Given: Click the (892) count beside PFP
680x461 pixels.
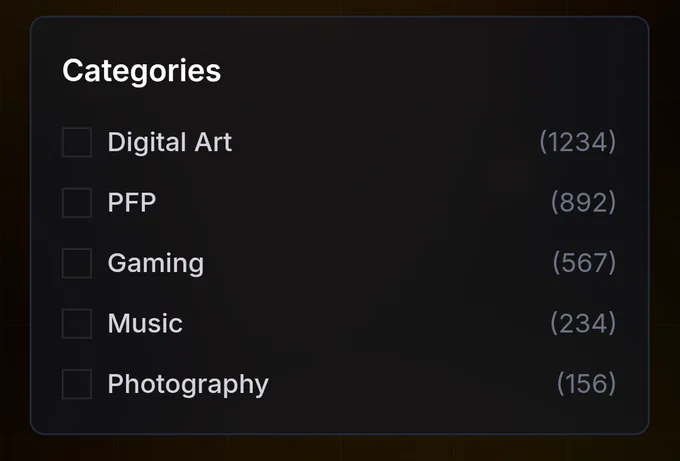Looking at the screenshot, I should click(x=583, y=203).
